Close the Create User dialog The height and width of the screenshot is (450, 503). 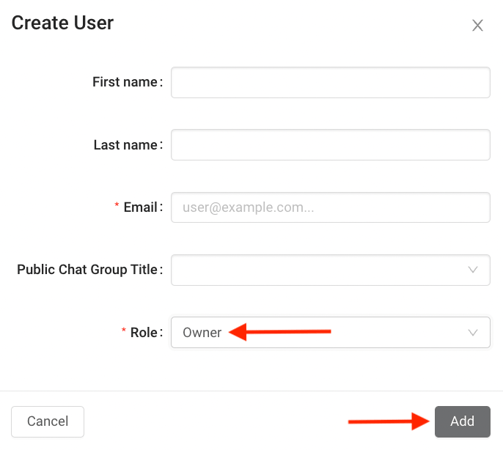point(477,25)
